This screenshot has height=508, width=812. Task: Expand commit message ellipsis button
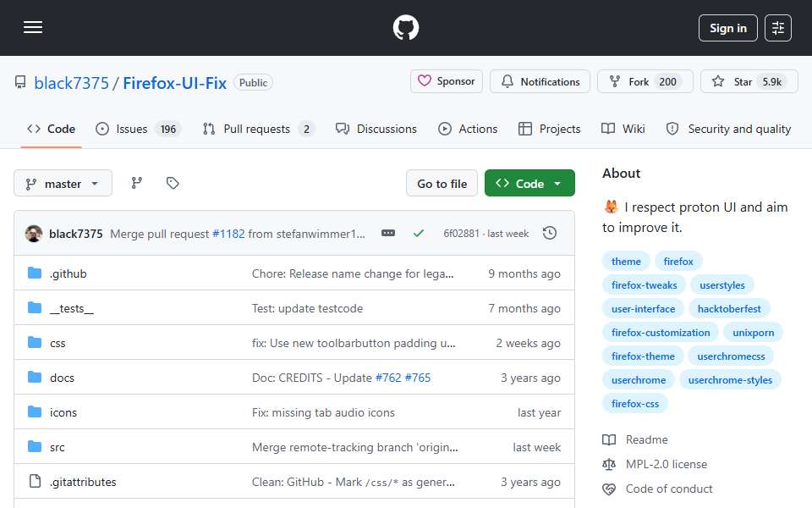[x=388, y=234]
